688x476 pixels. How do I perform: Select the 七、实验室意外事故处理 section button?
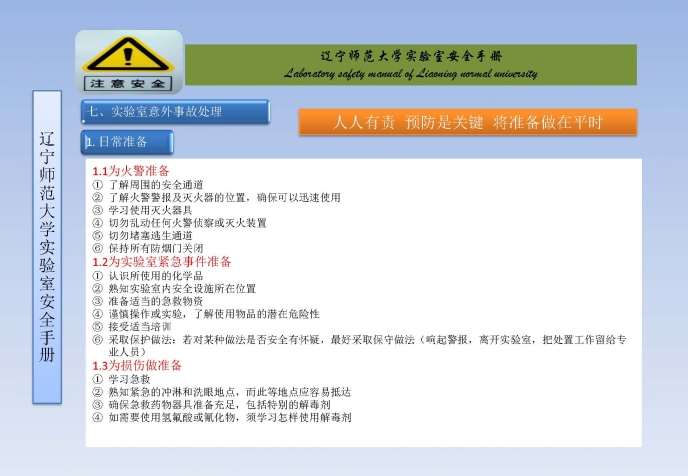tap(173, 111)
